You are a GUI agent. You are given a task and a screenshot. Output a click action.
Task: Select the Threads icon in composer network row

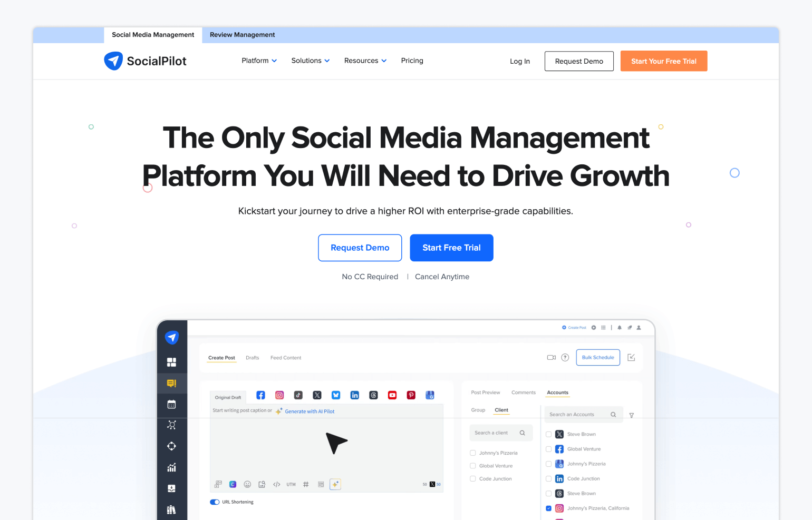[373, 395]
